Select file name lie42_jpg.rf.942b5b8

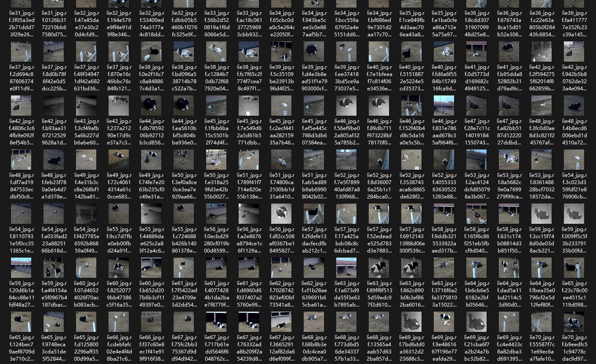point(574,78)
